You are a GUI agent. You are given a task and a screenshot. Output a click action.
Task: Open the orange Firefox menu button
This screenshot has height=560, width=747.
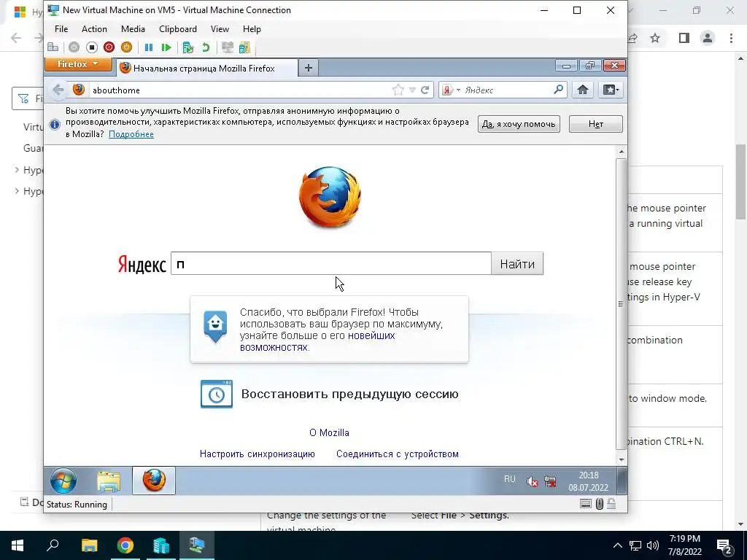(x=78, y=64)
